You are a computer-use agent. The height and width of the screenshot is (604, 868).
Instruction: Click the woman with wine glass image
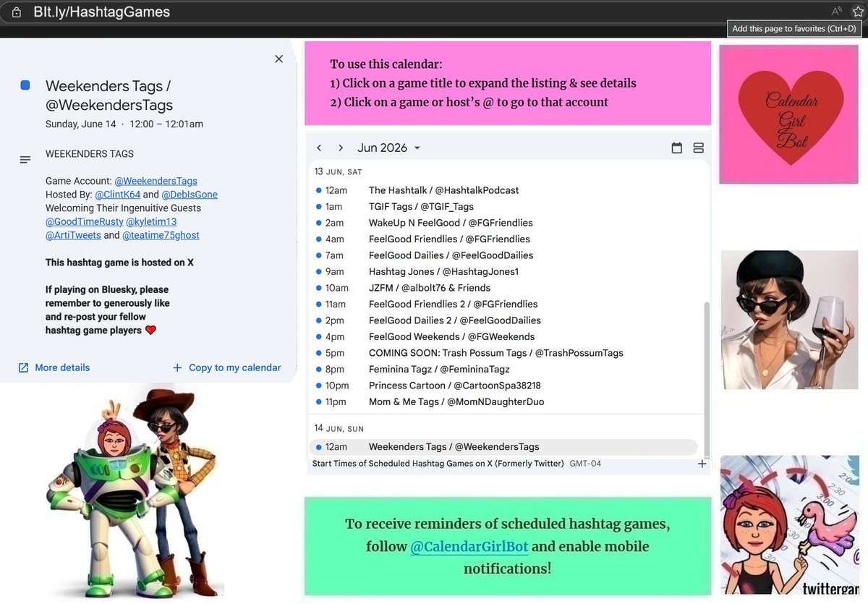(789, 320)
